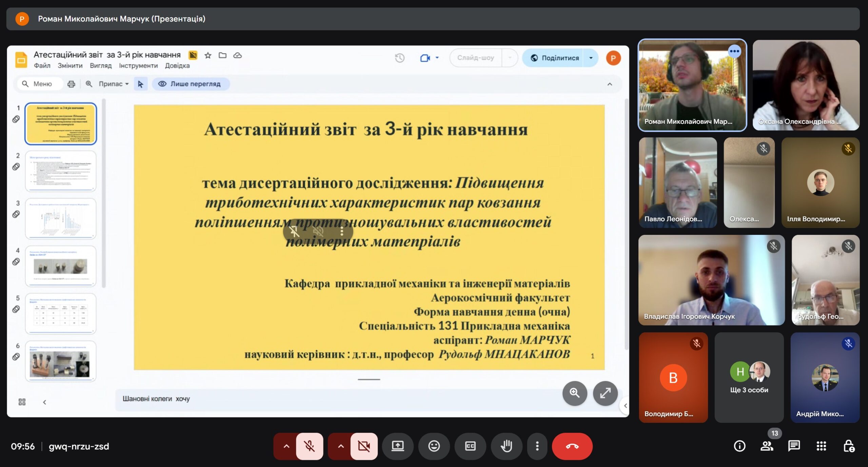868x467 pixels.
Task: Select slide 4 thumbnail
Action: [x=61, y=266]
